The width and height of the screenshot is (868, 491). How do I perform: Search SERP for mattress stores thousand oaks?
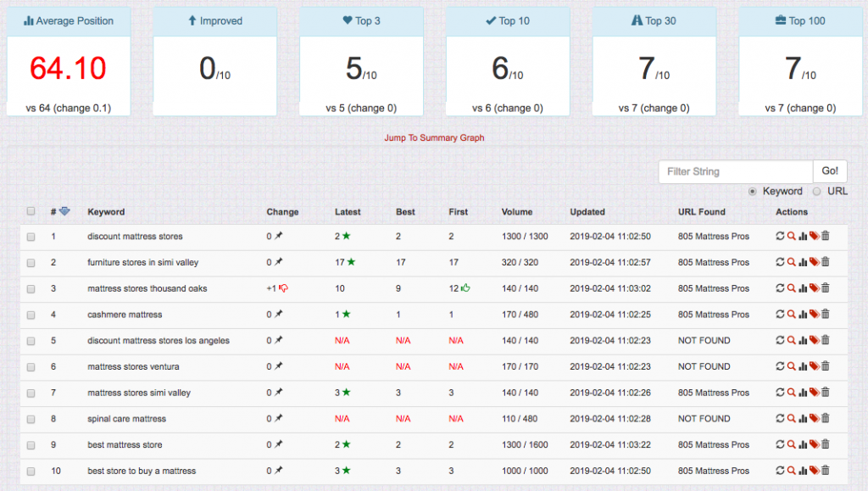click(792, 287)
